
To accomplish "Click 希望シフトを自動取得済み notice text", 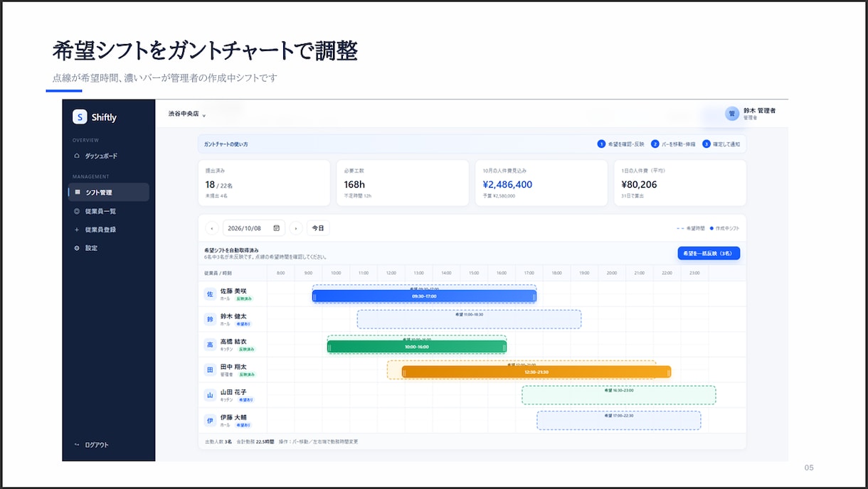I will tap(230, 250).
